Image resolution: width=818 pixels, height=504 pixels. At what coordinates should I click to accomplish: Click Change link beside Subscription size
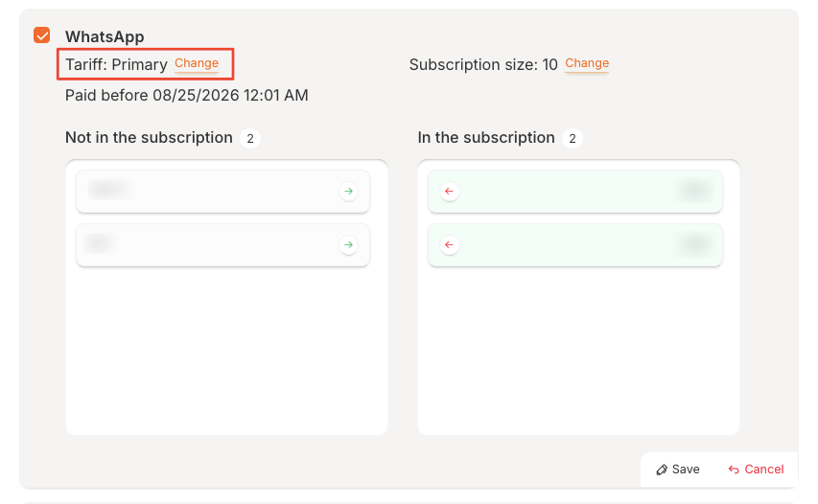pos(587,64)
